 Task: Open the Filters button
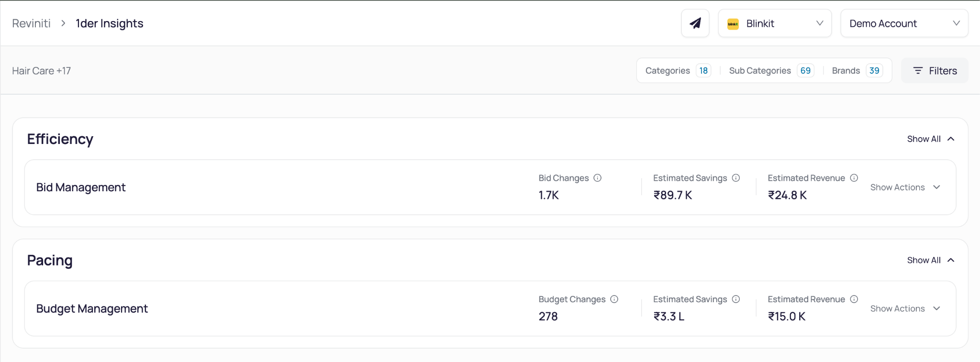935,71
